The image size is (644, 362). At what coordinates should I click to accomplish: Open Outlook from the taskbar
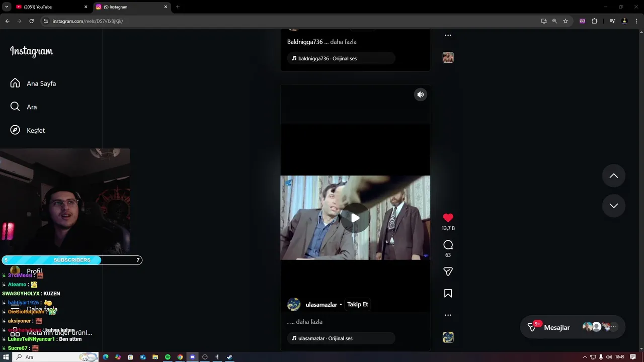click(x=143, y=357)
